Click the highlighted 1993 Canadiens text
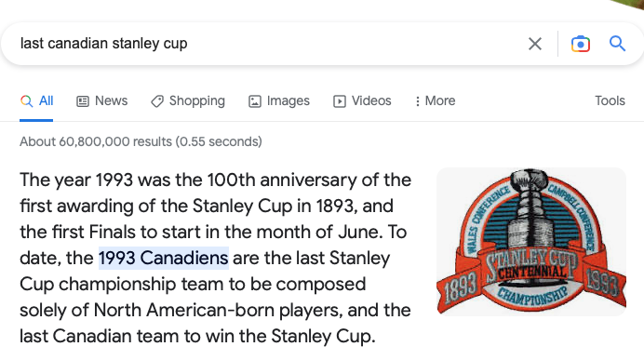Viewport: 644px width, 360px height. click(x=164, y=258)
